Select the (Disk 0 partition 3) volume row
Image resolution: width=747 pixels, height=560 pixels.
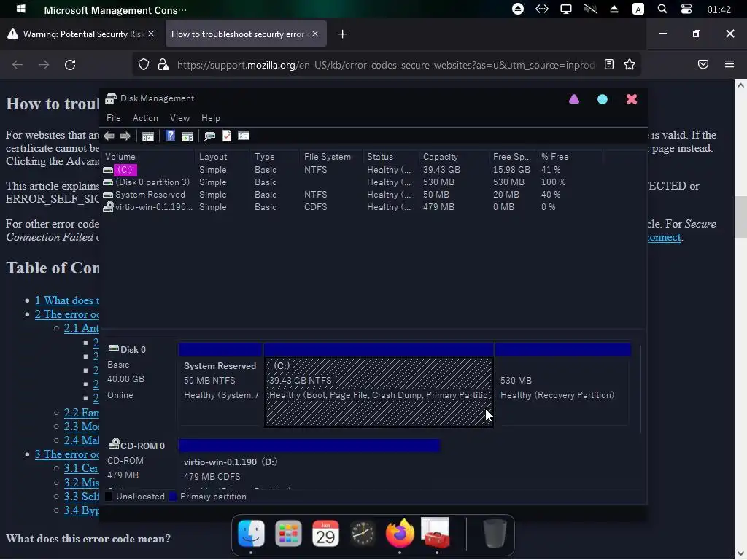(x=352, y=182)
